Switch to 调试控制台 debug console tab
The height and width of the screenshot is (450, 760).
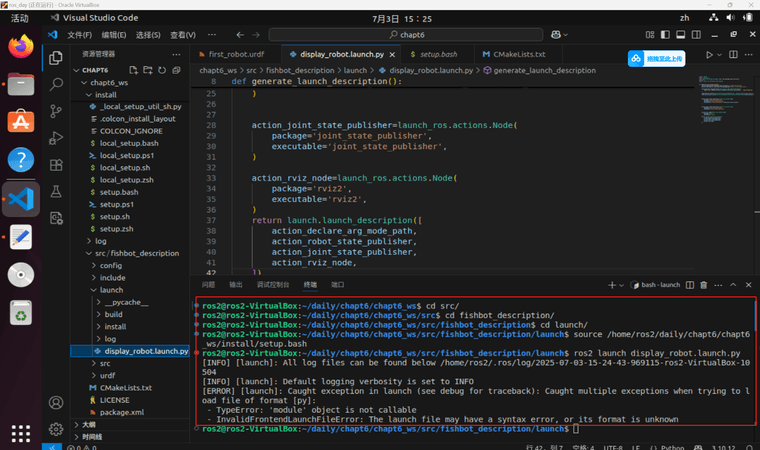click(273, 285)
